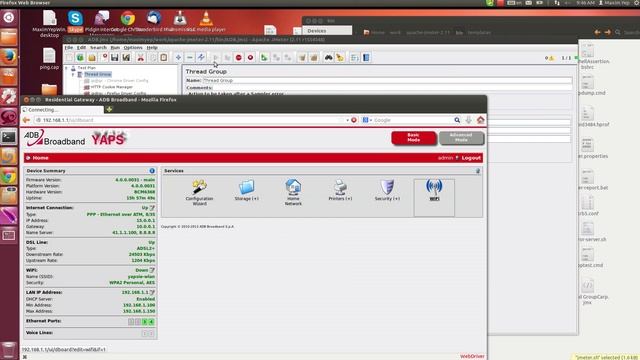
Task: Edit the WiFi settings icon
Action: click(152, 270)
